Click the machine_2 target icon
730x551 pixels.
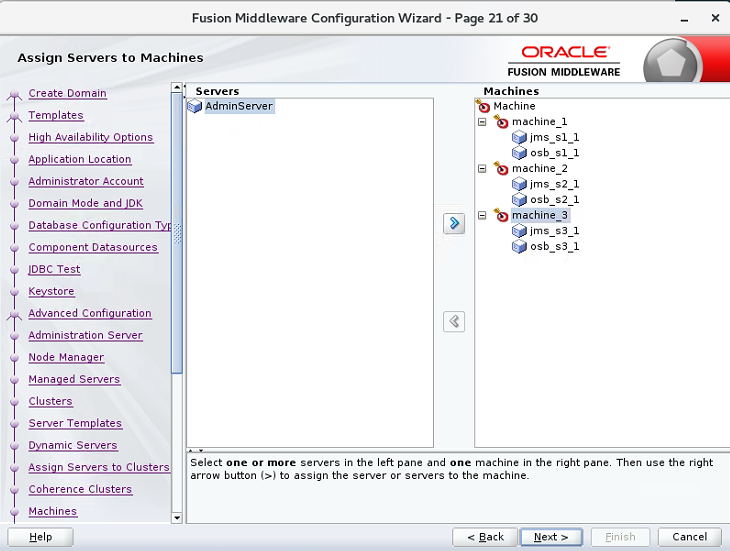tap(501, 168)
